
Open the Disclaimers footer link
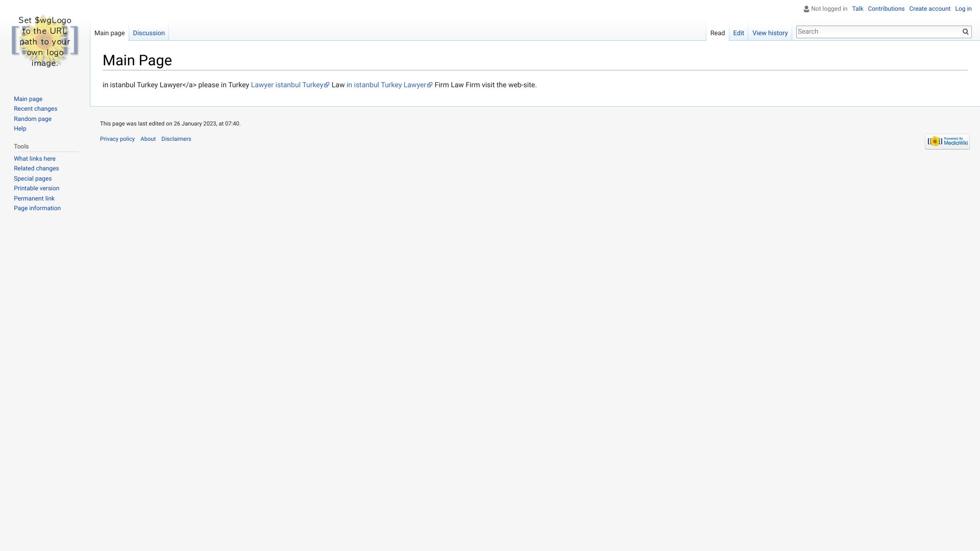click(176, 139)
